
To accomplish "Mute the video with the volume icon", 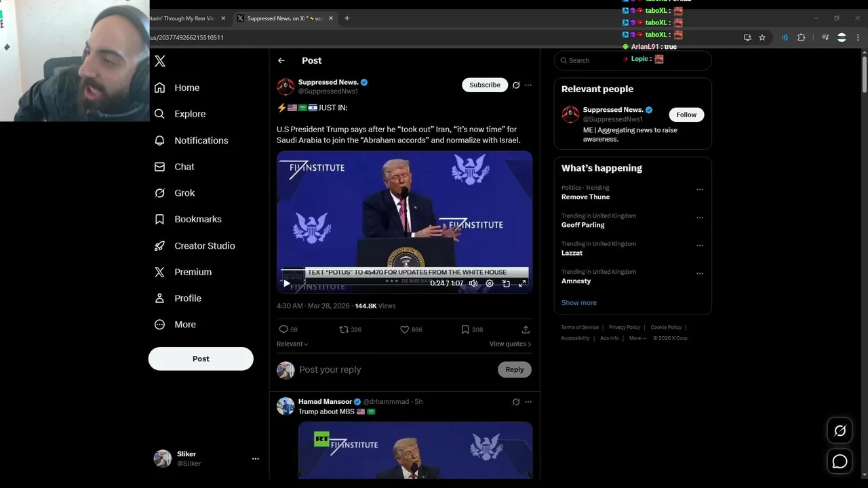I will (473, 283).
